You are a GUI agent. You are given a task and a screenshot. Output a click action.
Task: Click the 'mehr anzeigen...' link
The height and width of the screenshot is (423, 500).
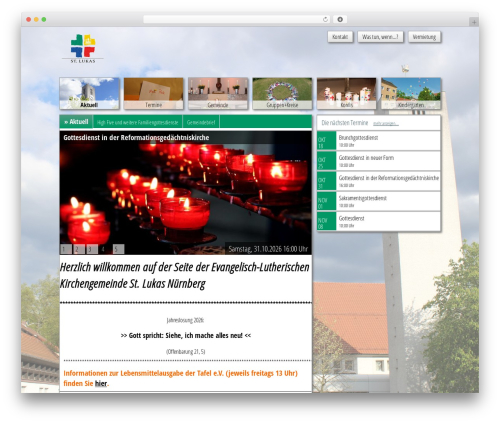(x=386, y=124)
